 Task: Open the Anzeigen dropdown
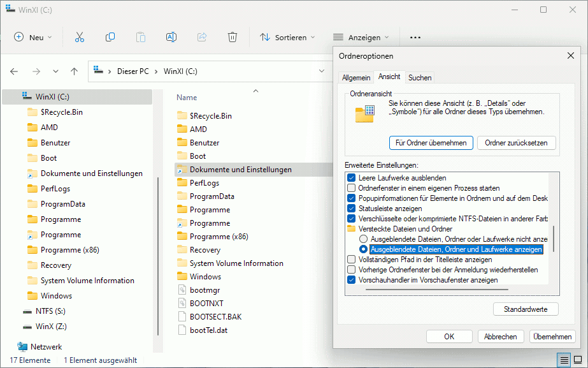coord(361,37)
